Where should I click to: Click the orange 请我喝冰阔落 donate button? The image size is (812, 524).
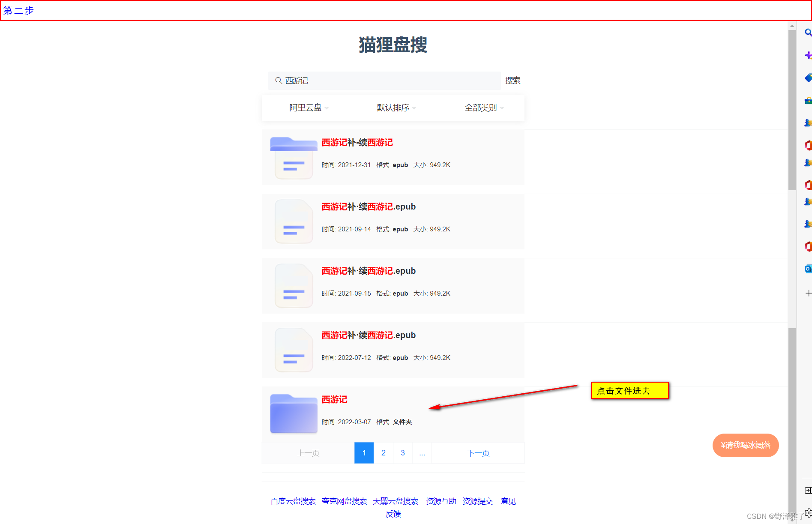click(746, 445)
